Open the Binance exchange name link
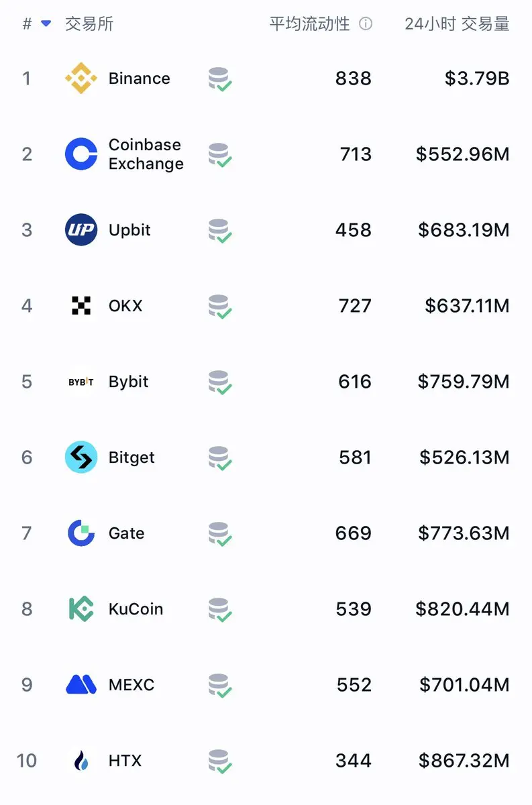Screen dimensions: 532x805 coord(140,78)
